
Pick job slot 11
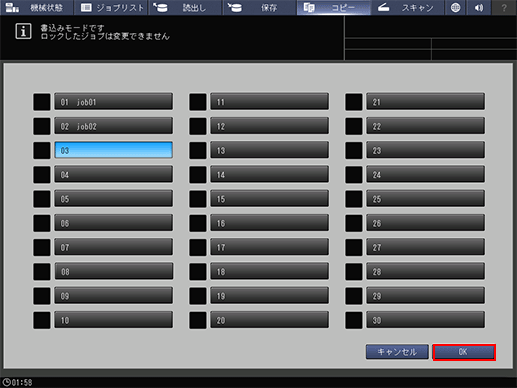(x=269, y=102)
